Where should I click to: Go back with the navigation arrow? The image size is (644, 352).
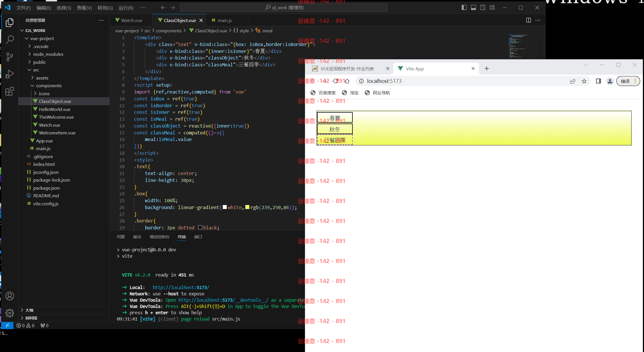(x=163, y=8)
